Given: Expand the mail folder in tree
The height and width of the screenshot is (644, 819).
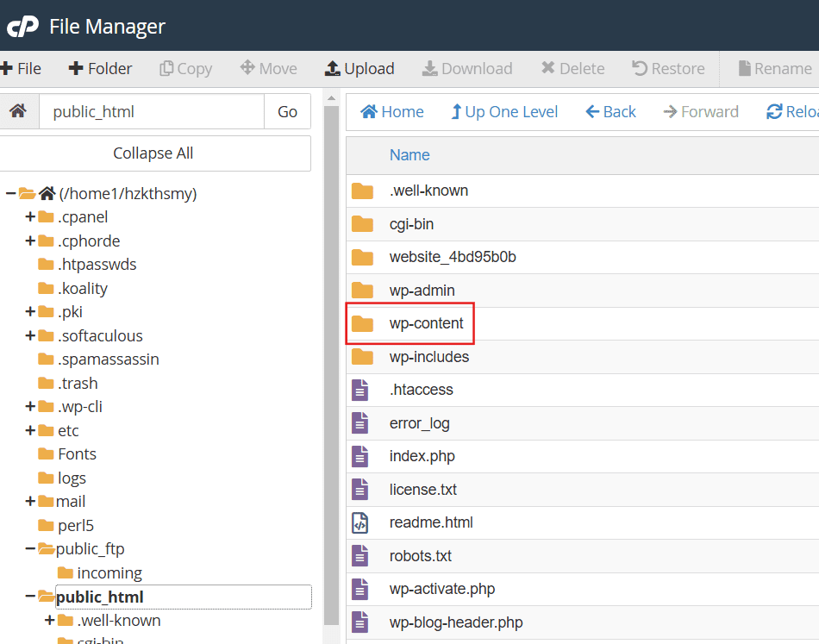Looking at the screenshot, I should pos(30,502).
